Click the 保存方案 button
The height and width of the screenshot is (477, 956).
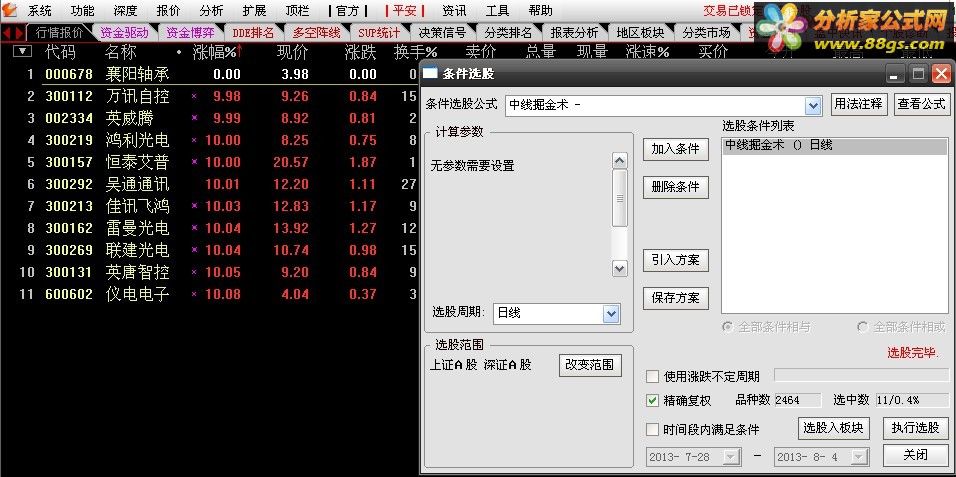tap(676, 298)
